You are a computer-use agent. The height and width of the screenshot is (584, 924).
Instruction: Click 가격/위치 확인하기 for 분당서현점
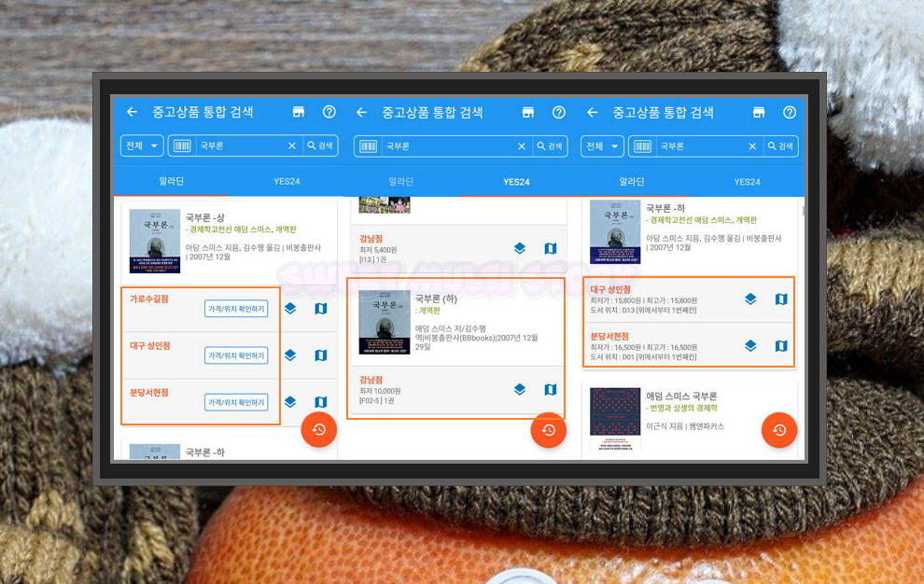point(236,402)
